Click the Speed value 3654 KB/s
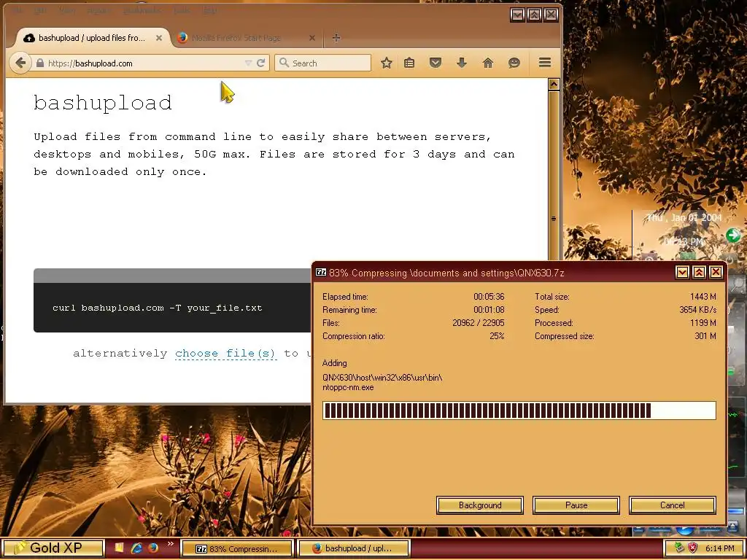The image size is (747, 560). [698, 309]
